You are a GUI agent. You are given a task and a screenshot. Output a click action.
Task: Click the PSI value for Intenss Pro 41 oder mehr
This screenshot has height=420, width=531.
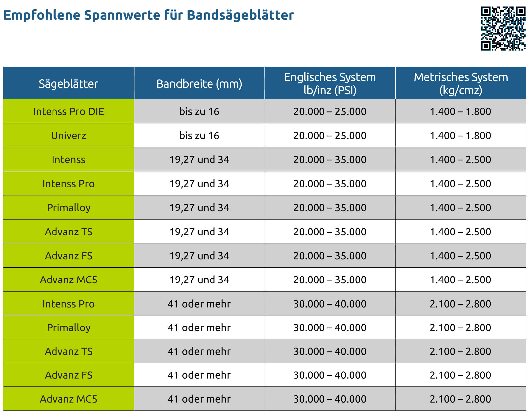point(330,304)
